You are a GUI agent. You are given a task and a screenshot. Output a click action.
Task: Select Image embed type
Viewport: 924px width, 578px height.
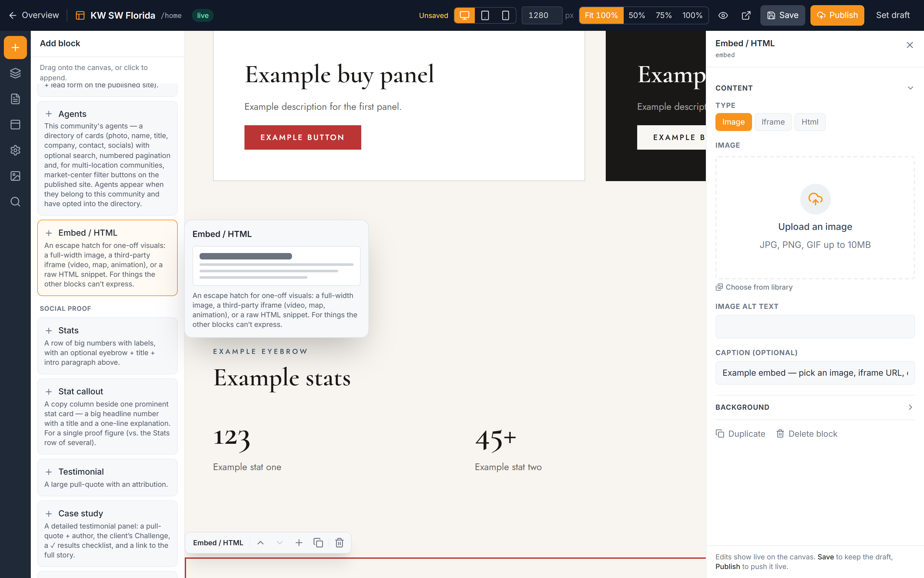point(733,122)
